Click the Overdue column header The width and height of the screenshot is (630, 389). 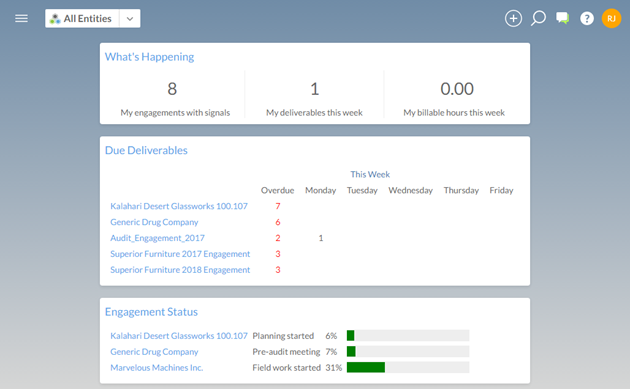coord(278,190)
